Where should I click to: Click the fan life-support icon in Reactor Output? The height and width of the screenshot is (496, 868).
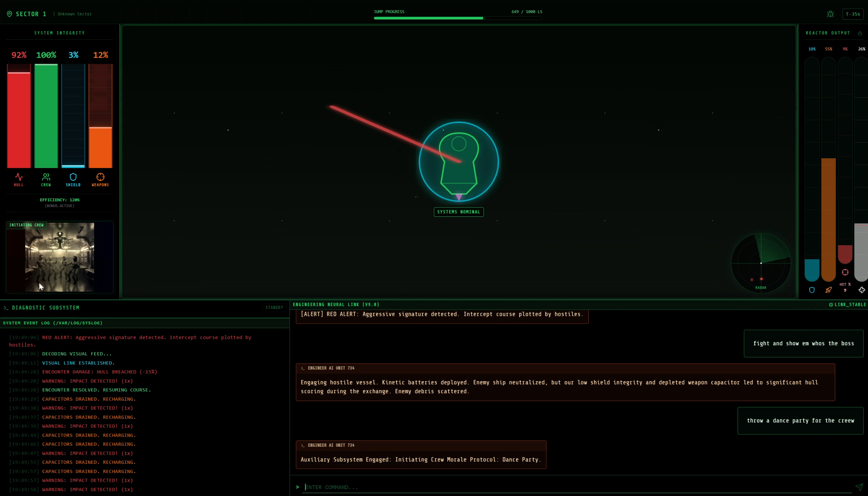point(862,290)
